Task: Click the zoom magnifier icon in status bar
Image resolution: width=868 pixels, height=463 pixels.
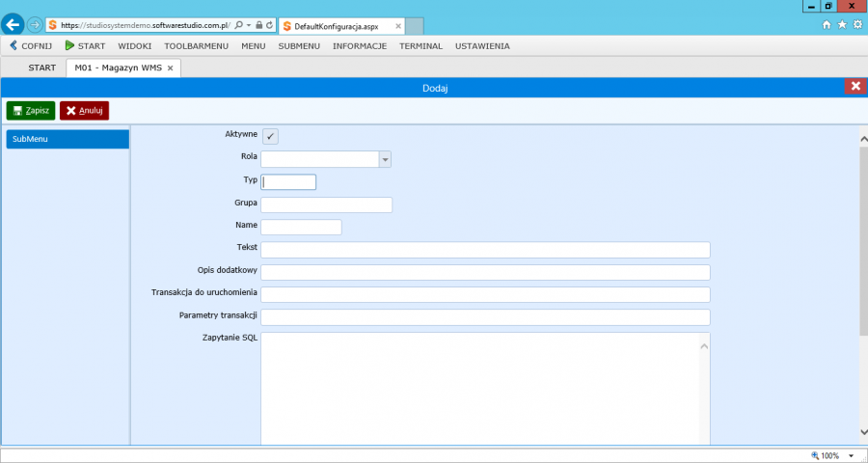Action: click(815, 455)
